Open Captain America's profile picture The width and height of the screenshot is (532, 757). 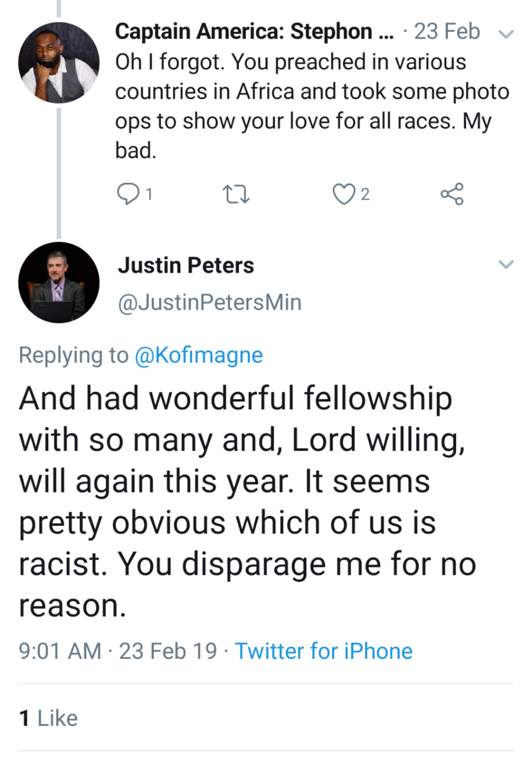click(x=59, y=62)
